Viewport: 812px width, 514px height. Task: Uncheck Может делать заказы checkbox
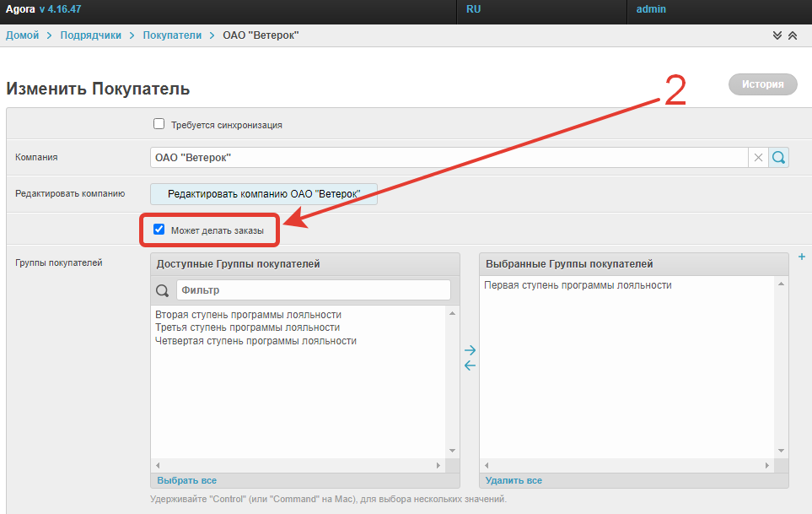[x=159, y=230]
